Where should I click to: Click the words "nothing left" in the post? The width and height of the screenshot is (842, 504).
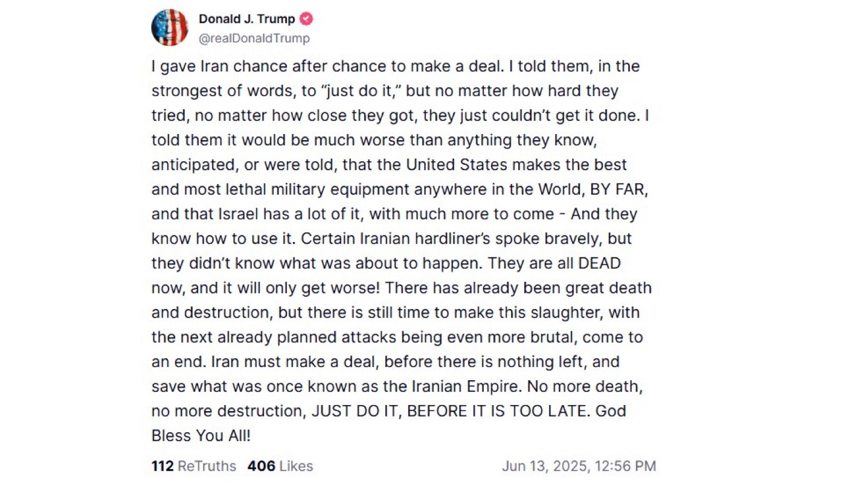(x=544, y=362)
